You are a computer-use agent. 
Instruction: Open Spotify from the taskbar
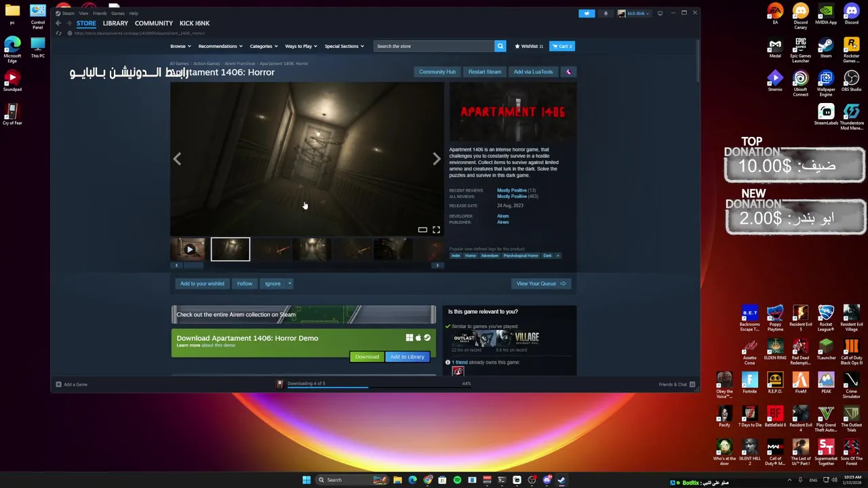pyautogui.click(x=457, y=480)
